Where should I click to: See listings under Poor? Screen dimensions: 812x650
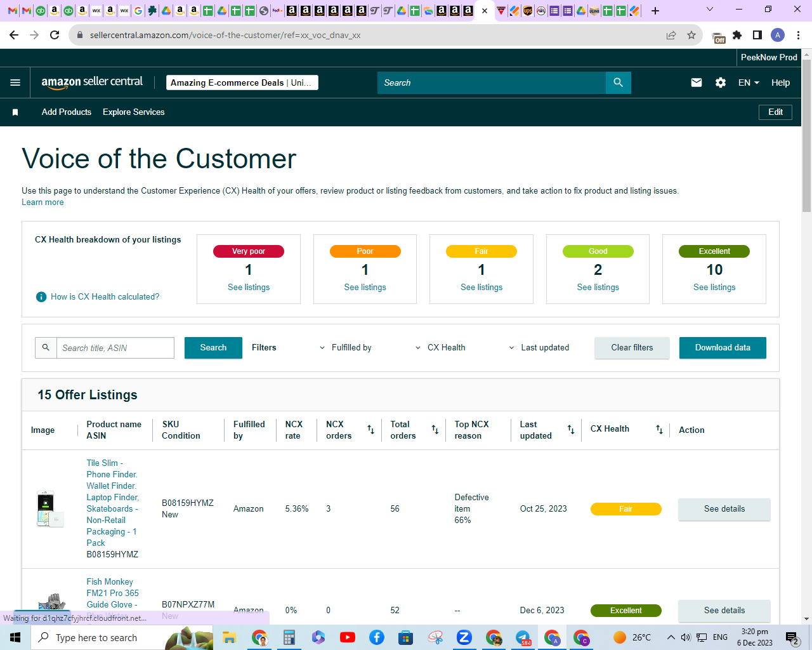coord(365,288)
